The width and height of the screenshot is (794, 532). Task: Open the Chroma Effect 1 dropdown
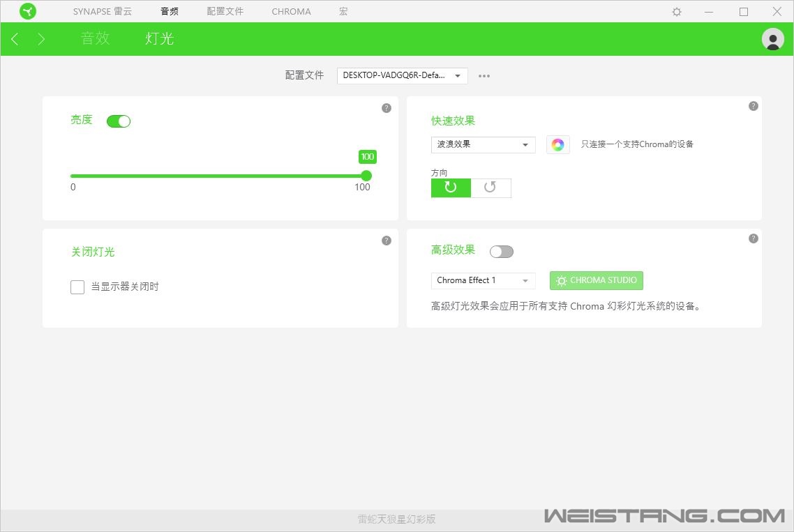pyautogui.click(x=483, y=280)
